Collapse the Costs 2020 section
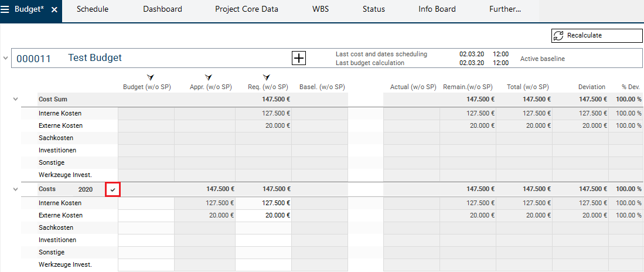The image size is (644, 272). pos(16,189)
